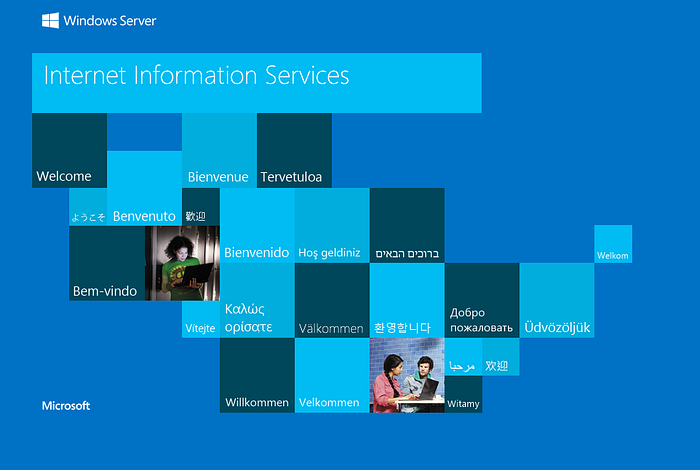This screenshot has height=470, width=700.
Task: Click the Internet Information Services banner
Action: click(257, 83)
